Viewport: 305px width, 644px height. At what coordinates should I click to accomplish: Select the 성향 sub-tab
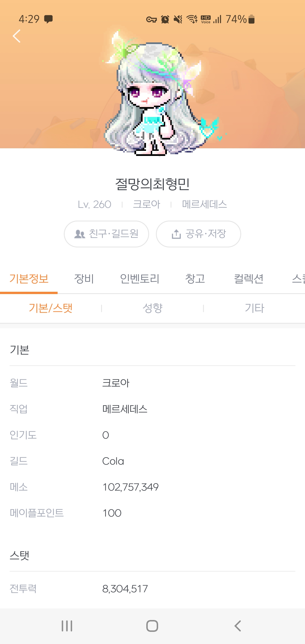(152, 308)
